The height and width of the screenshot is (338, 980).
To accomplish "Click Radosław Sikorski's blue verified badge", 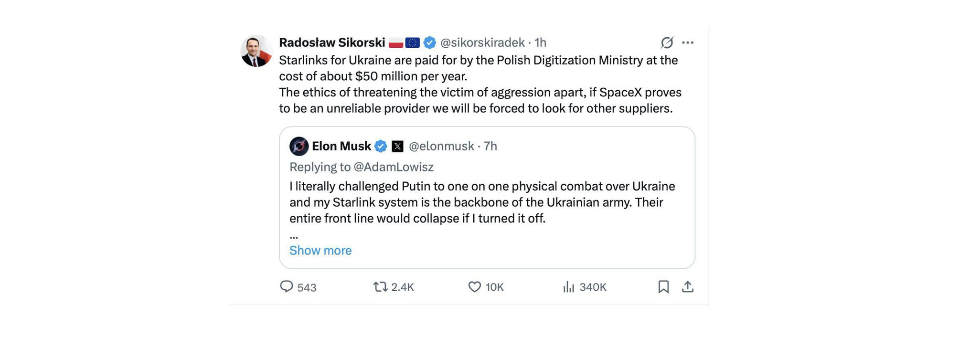I will (x=430, y=42).
